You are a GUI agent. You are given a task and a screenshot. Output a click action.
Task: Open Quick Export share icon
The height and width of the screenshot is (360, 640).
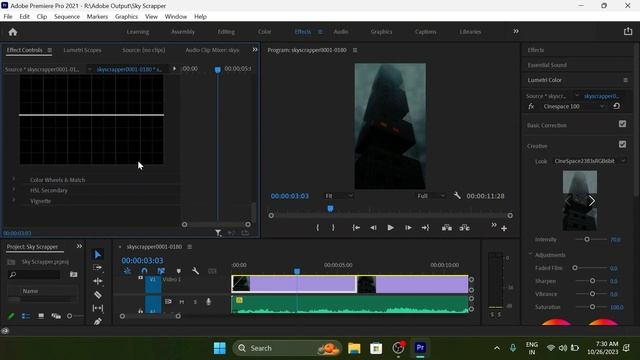coord(628,31)
